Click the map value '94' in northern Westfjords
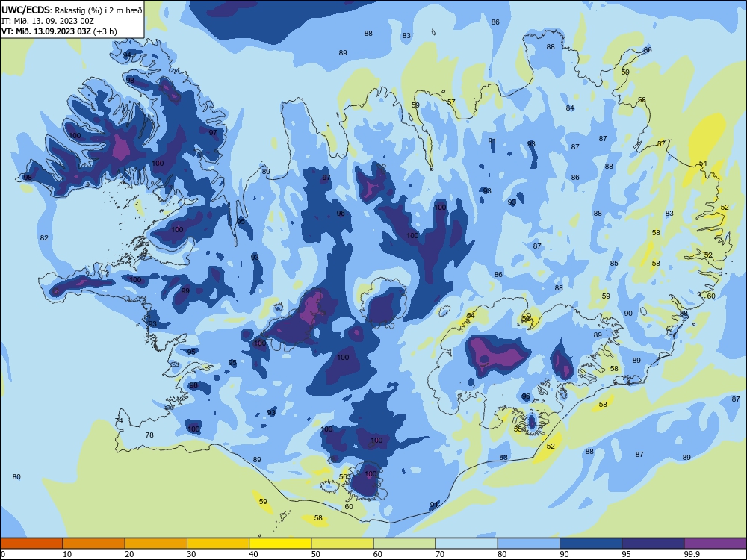Screen dimensions: 747x560 [127, 55]
